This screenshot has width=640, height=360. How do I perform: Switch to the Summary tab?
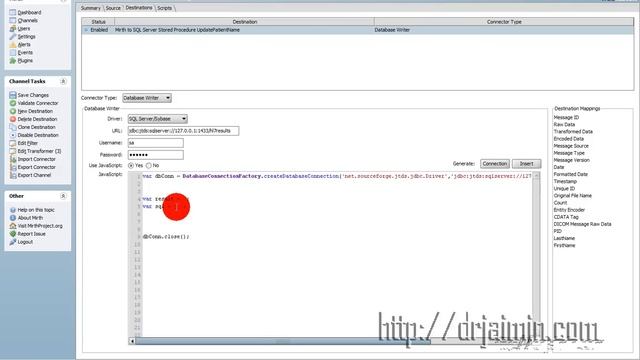tap(90, 8)
